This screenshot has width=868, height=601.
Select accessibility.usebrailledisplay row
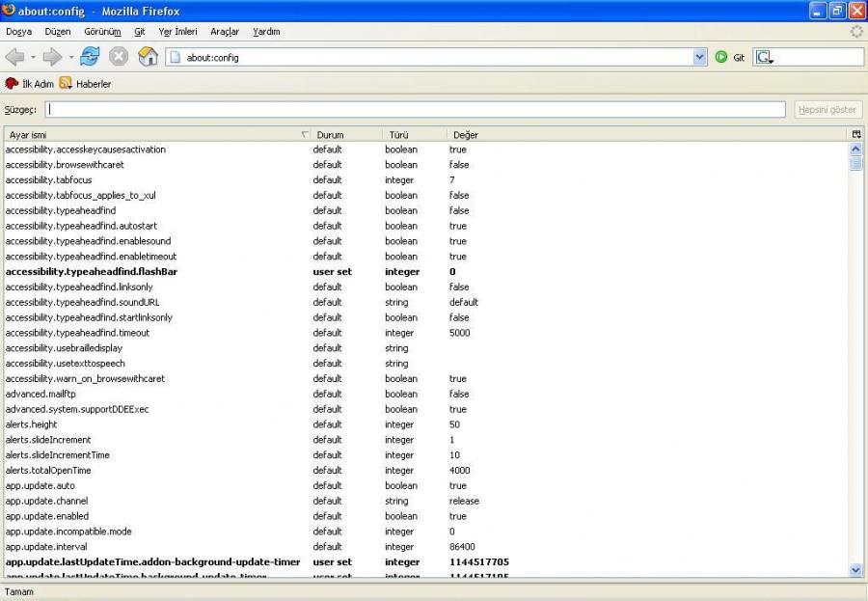[x=426, y=348]
